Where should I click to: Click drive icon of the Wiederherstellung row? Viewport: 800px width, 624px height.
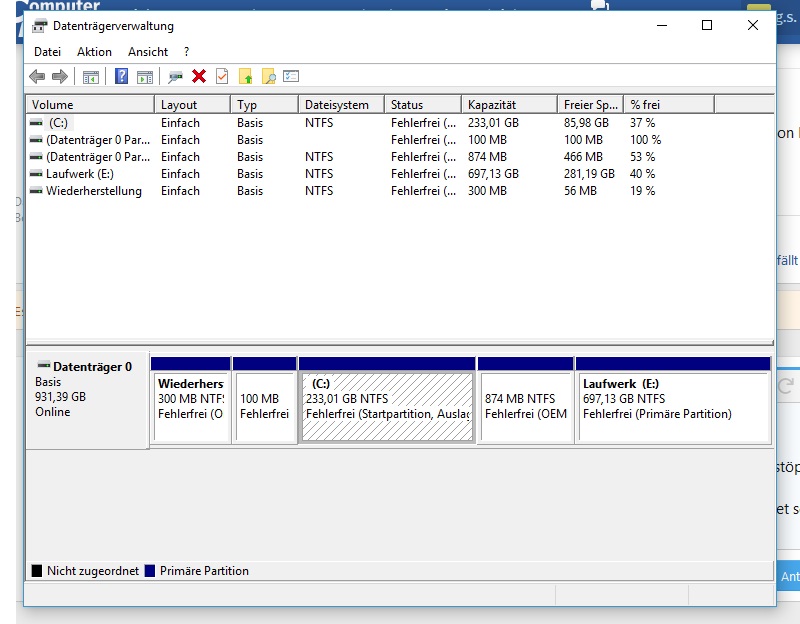click(x=36, y=191)
